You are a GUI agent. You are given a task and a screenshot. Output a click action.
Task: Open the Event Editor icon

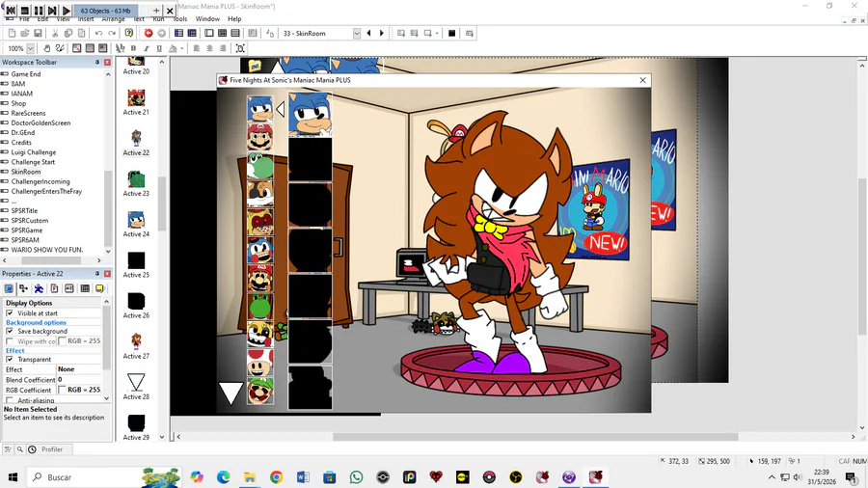[222, 33]
